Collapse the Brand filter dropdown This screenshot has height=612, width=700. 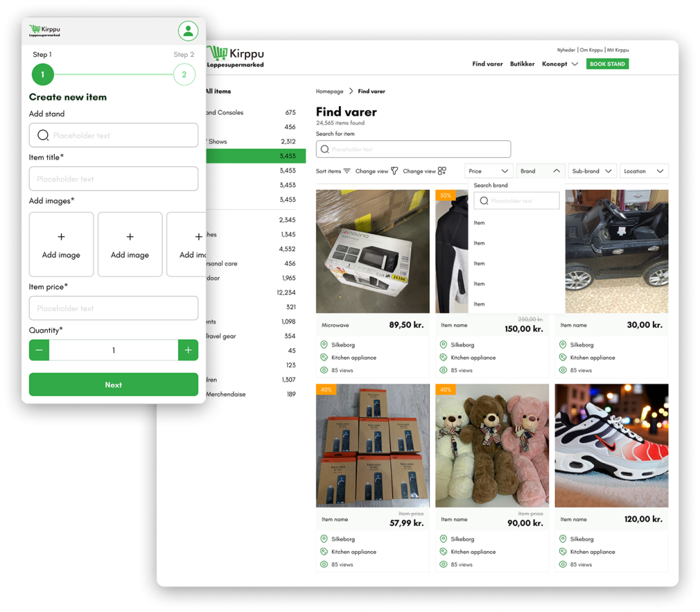tap(540, 171)
